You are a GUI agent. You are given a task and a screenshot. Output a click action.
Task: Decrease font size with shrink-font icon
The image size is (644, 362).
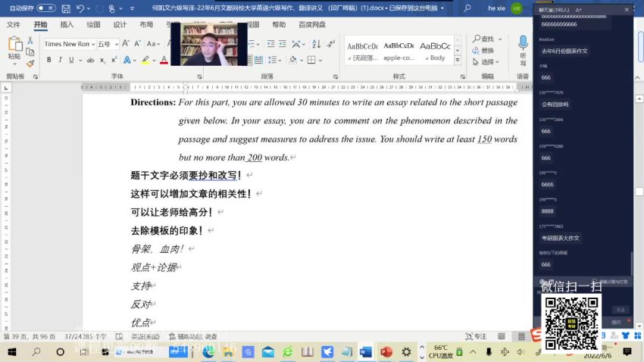pos(138,43)
